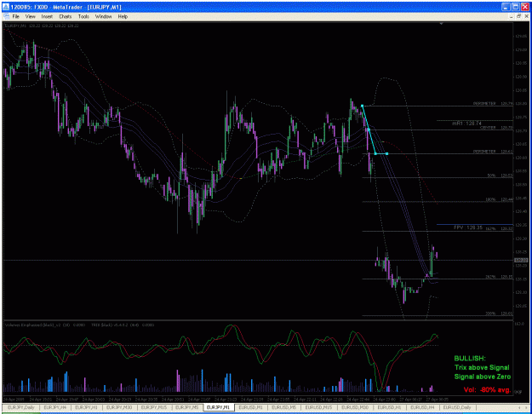
Task: Click the mR1 128.74 level label
Action: click(x=466, y=124)
